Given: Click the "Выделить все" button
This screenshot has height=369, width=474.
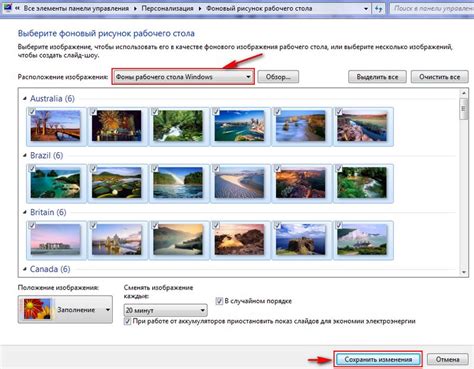Looking at the screenshot, I should point(377,77).
